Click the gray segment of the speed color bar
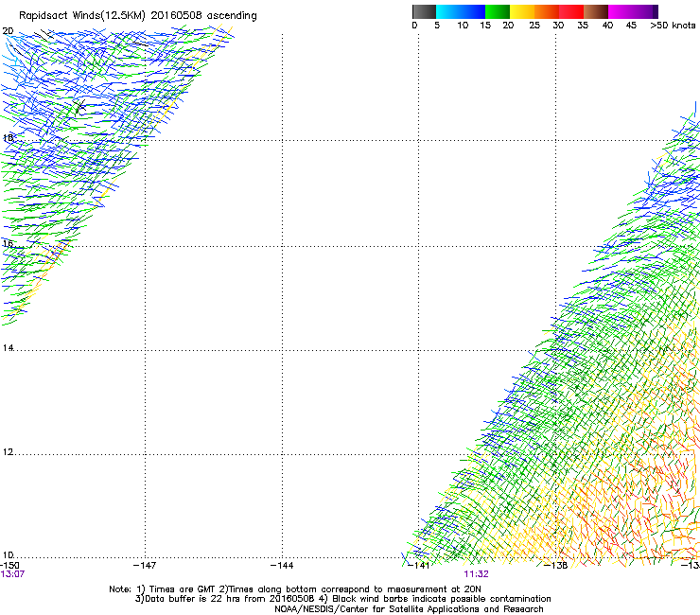Image resolution: width=700 pixels, height=615 pixels. point(424,11)
